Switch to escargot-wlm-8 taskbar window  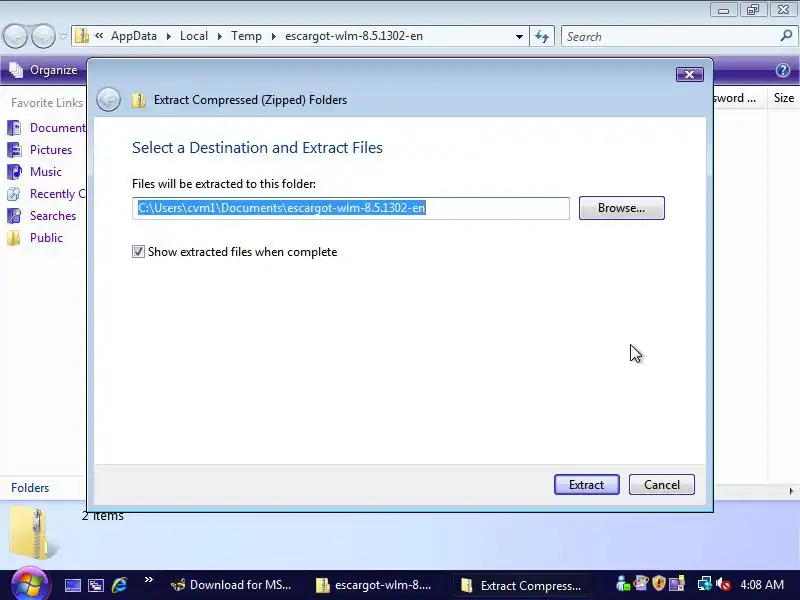point(374,585)
